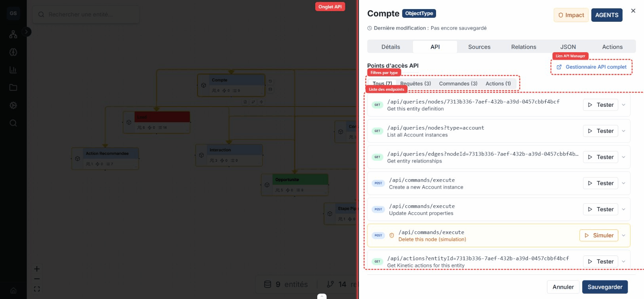Expand the sidebar with arrow toggle
The width and height of the screenshot is (644, 299).
point(26,32)
